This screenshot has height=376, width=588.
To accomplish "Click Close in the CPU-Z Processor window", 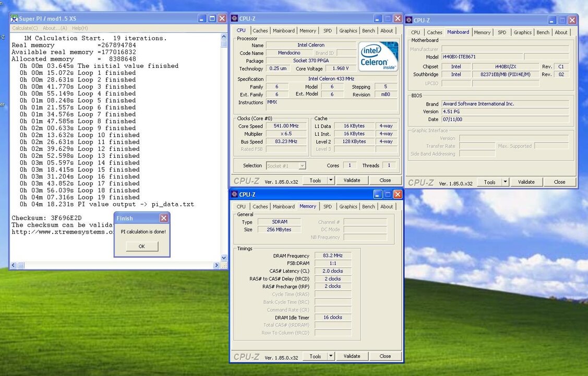I will point(385,180).
